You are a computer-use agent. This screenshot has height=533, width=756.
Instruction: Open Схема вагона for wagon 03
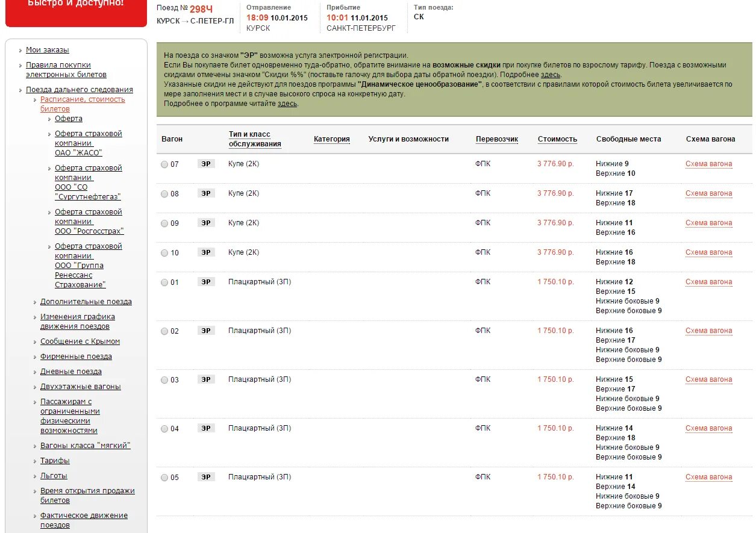(709, 379)
